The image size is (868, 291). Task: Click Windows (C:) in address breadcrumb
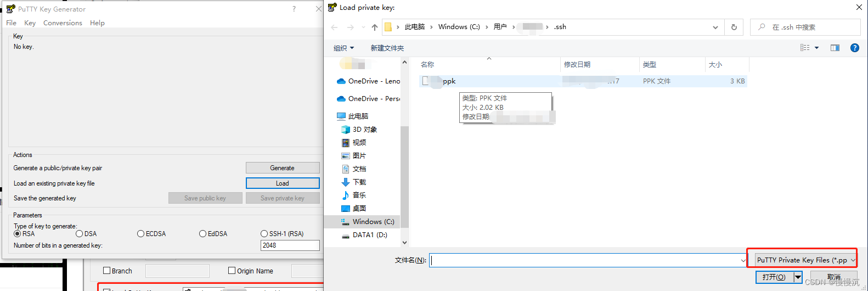pyautogui.click(x=459, y=27)
